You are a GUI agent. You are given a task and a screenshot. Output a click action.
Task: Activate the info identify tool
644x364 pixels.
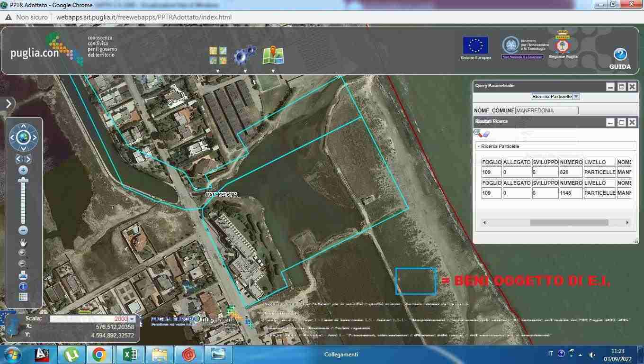tap(23, 286)
